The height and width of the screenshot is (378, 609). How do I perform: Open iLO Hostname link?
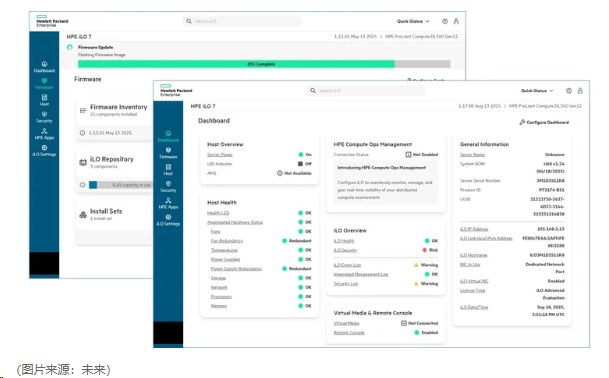point(473,255)
